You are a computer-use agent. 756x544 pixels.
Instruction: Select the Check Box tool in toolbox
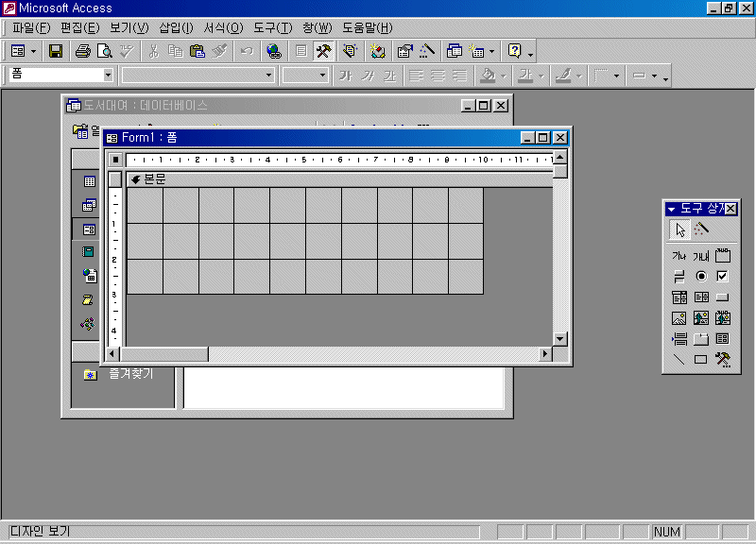pos(723,277)
